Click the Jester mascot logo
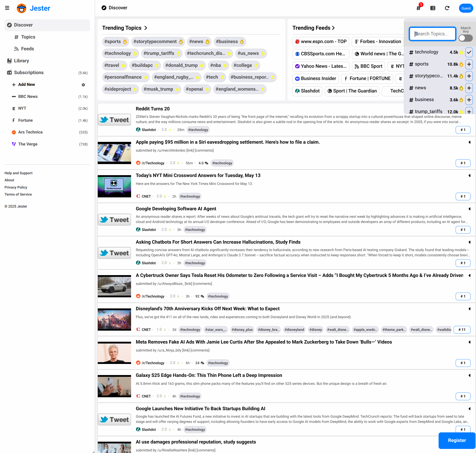The height and width of the screenshot is (453, 476). [x=22, y=8]
